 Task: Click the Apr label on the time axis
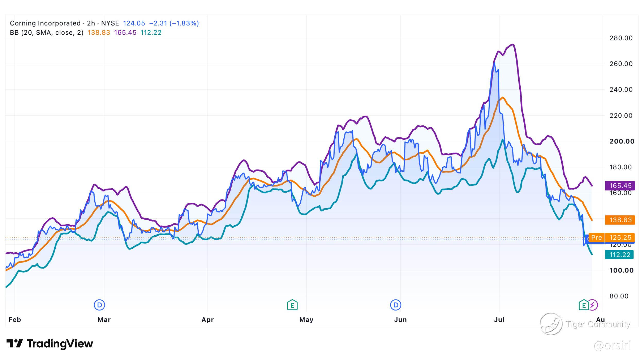click(x=208, y=320)
